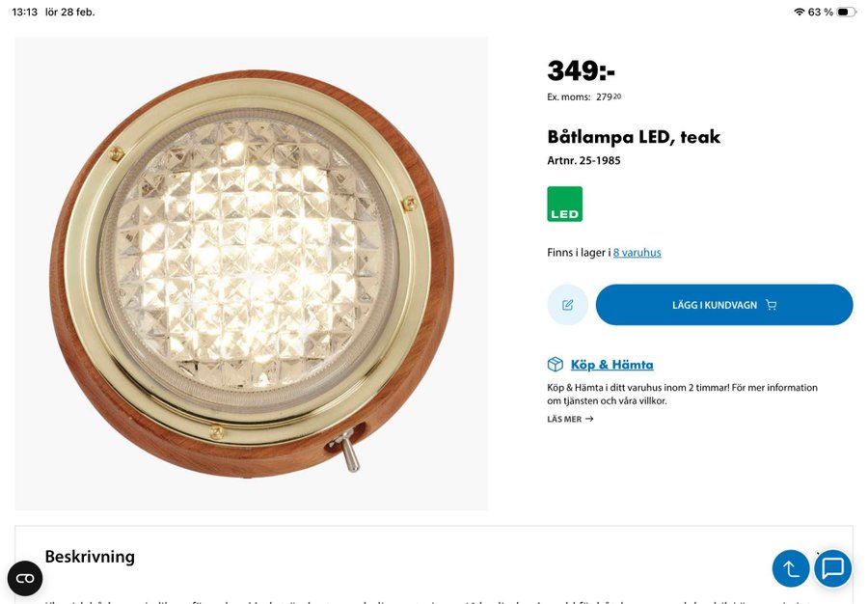Open the chat bubble button
Viewport: 868px width, 604px height.
tap(832, 568)
